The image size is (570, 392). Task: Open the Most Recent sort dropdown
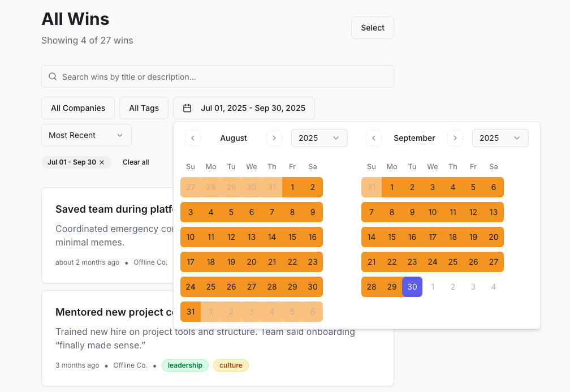[86, 135]
